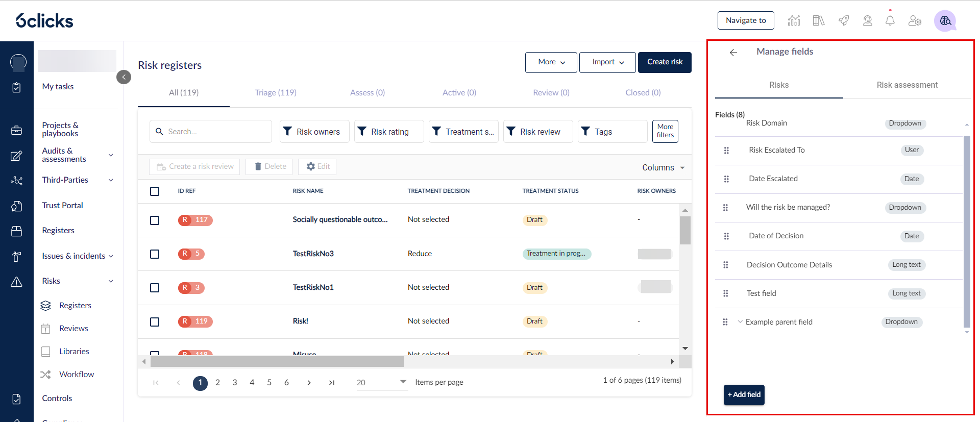The width and height of the screenshot is (980, 422).
Task: Click the Add field button
Action: click(x=744, y=395)
